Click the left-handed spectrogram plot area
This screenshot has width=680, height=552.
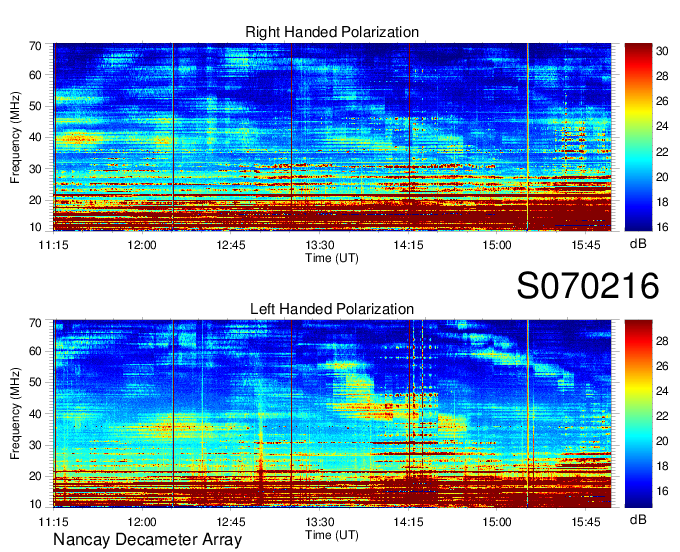(332, 414)
